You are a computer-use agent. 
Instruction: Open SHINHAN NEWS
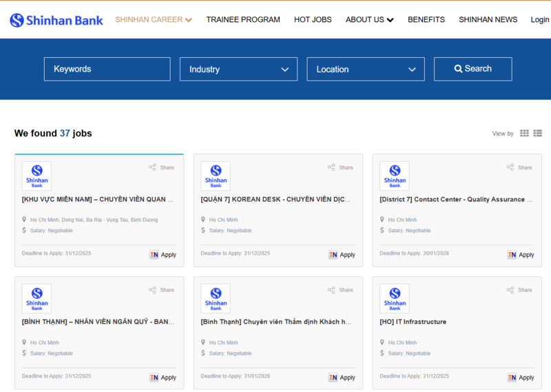tap(488, 20)
